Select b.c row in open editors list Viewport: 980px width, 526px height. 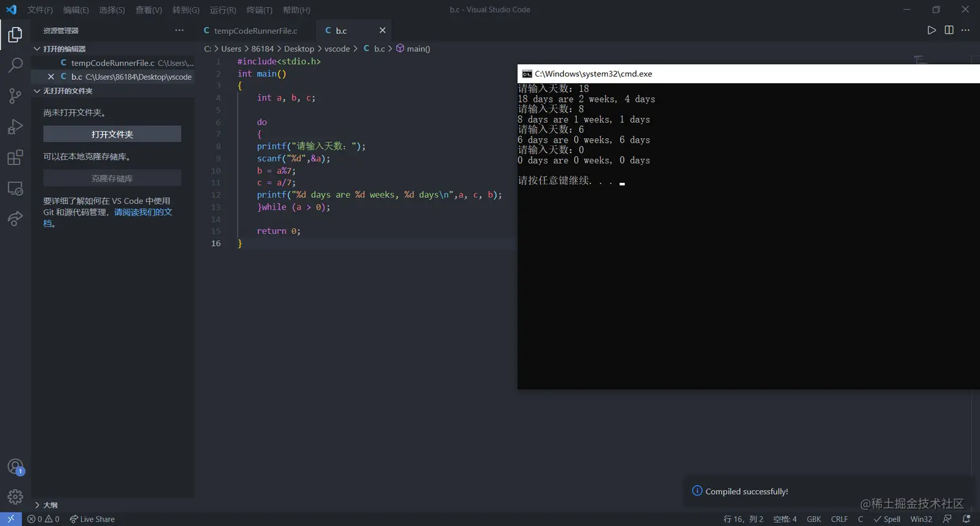113,77
